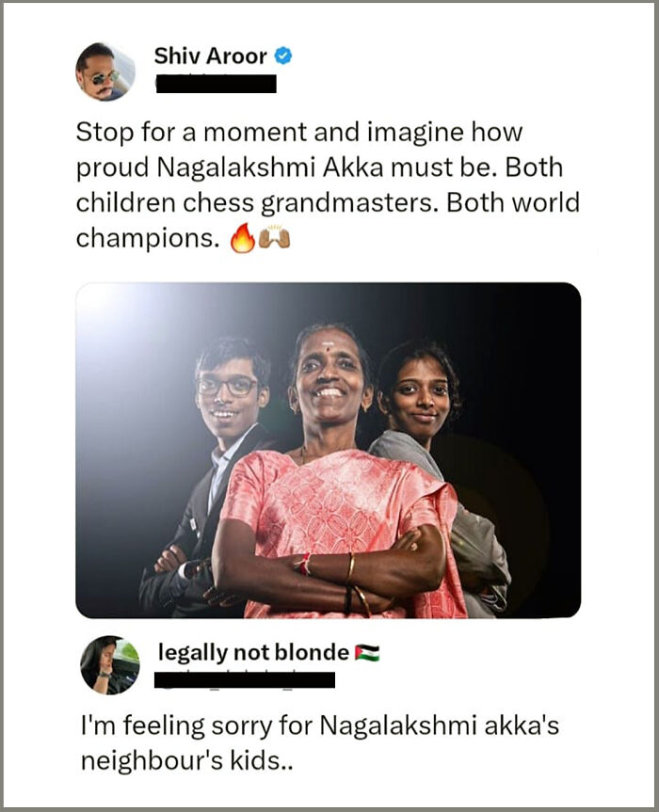Click the blue verified badge
Screen dimensions: 659x812
(x=282, y=56)
